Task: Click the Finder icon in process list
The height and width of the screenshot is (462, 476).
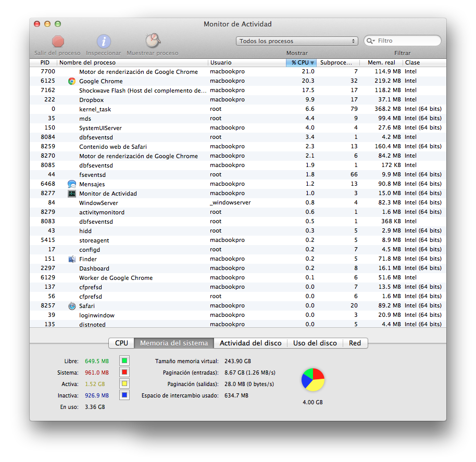Action: 72,259
